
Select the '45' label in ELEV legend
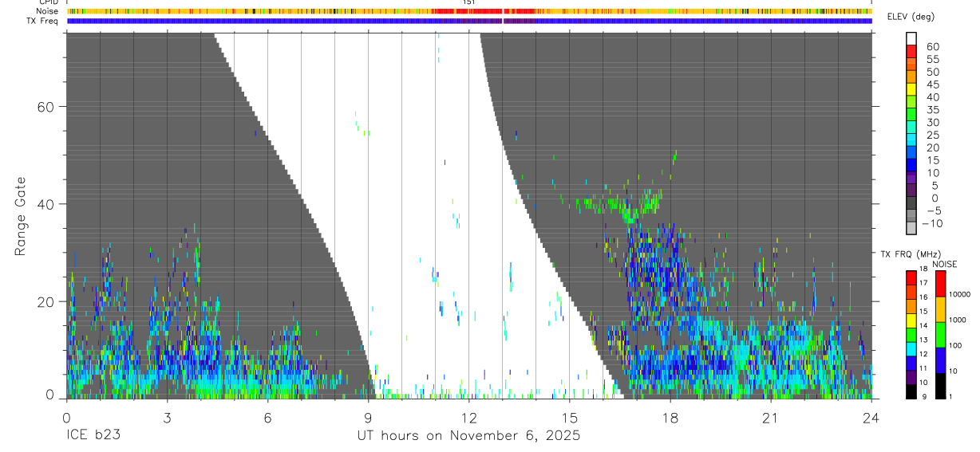[x=932, y=85]
